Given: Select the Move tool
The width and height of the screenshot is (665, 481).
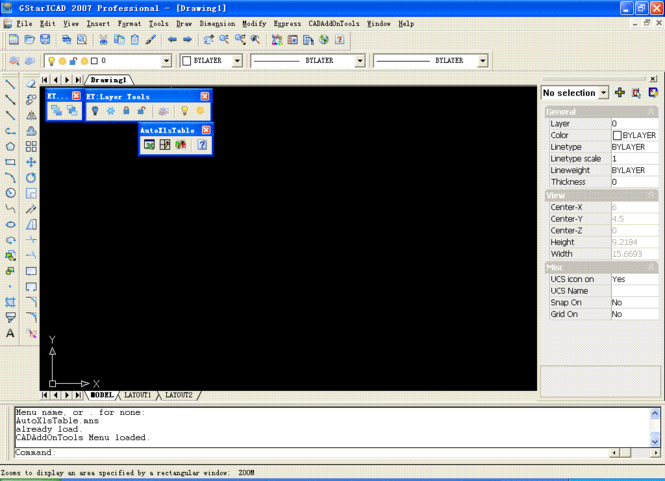Looking at the screenshot, I should pos(31,162).
